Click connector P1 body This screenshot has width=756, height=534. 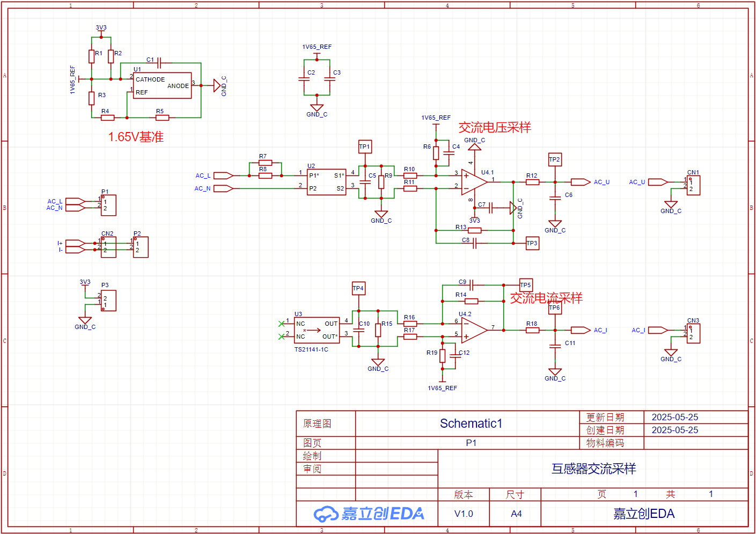[x=108, y=205]
